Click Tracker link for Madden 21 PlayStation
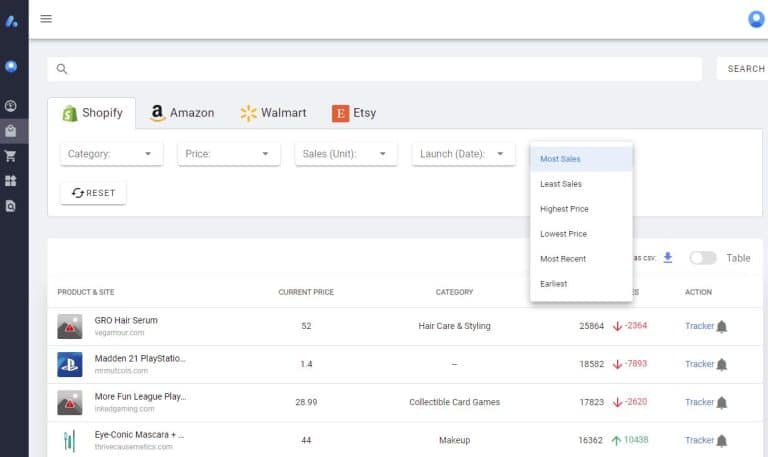Viewport: 768px width, 457px height. tap(699, 364)
